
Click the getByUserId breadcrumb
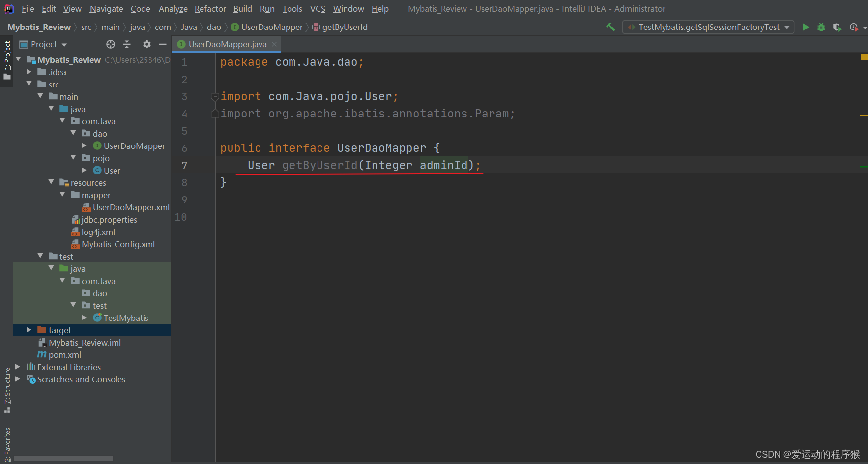340,27
